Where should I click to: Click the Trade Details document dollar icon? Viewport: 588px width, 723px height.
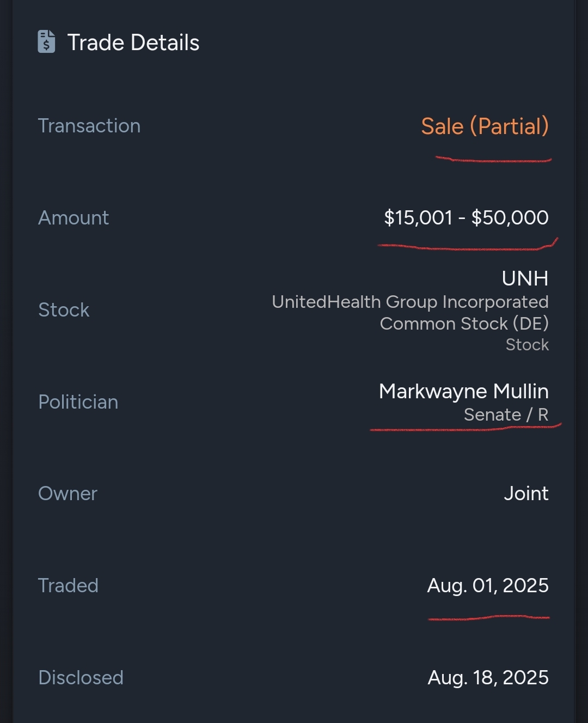[x=46, y=42]
